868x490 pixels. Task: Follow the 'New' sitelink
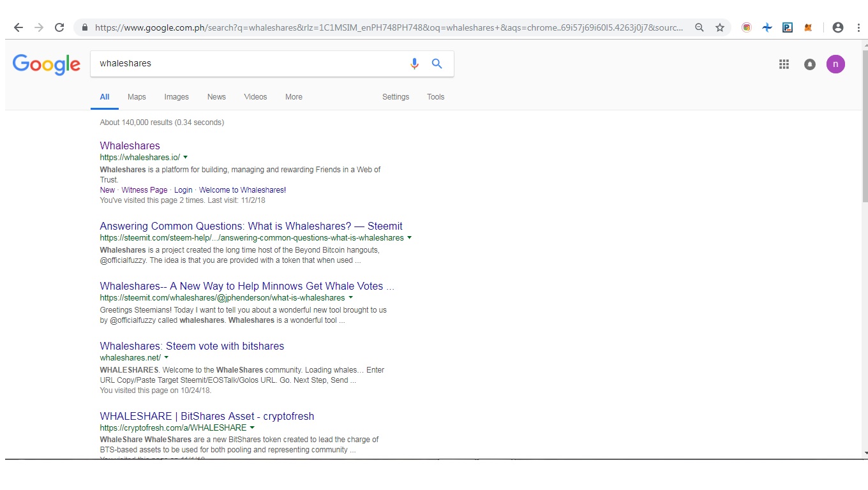[x=107, y=190]
